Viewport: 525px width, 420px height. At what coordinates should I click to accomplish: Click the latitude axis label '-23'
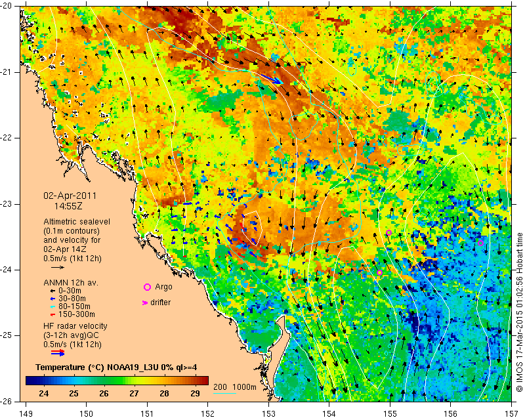click(x=6, y=204)
